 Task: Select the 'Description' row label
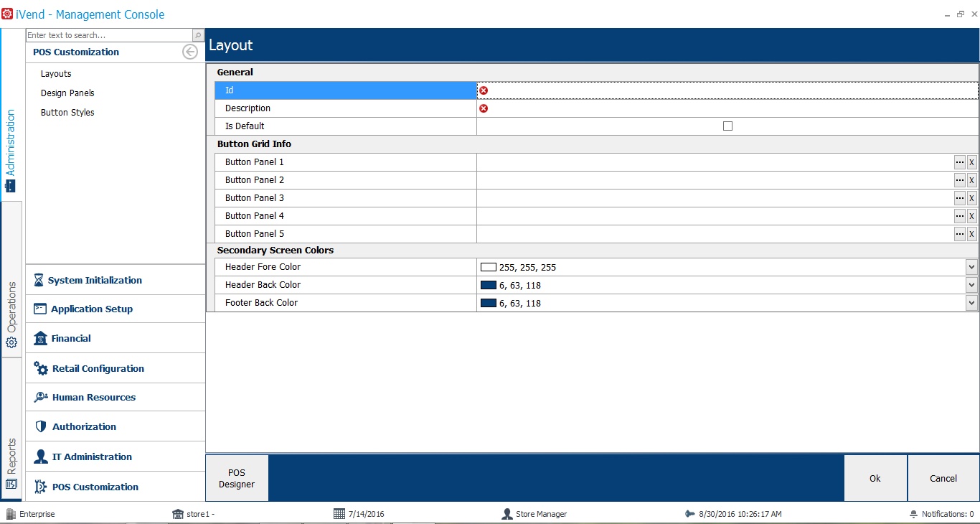(x=346, y=108)
